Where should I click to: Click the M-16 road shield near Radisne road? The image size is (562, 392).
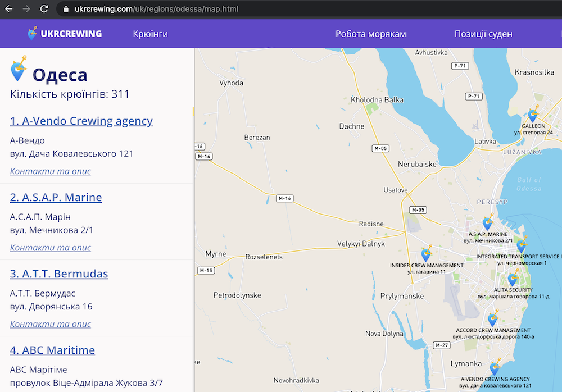(284, 198)
